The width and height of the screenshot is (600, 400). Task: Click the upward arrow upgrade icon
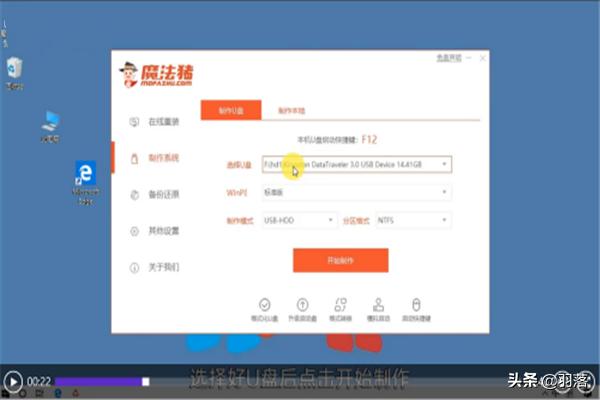302,306
